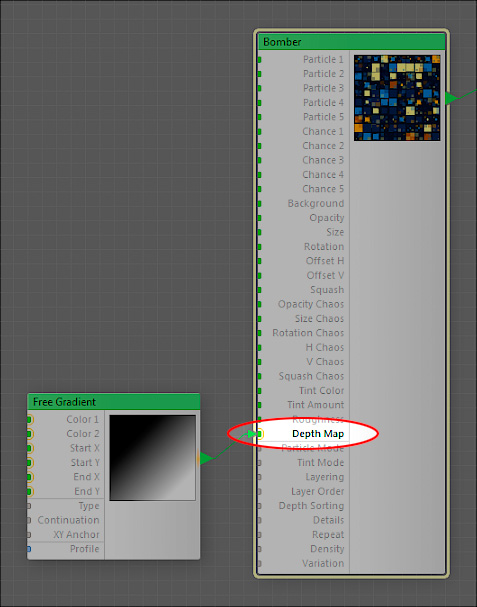Click the Particle 3 input connector
Screen dimensions: 477x607
(259, 88)
